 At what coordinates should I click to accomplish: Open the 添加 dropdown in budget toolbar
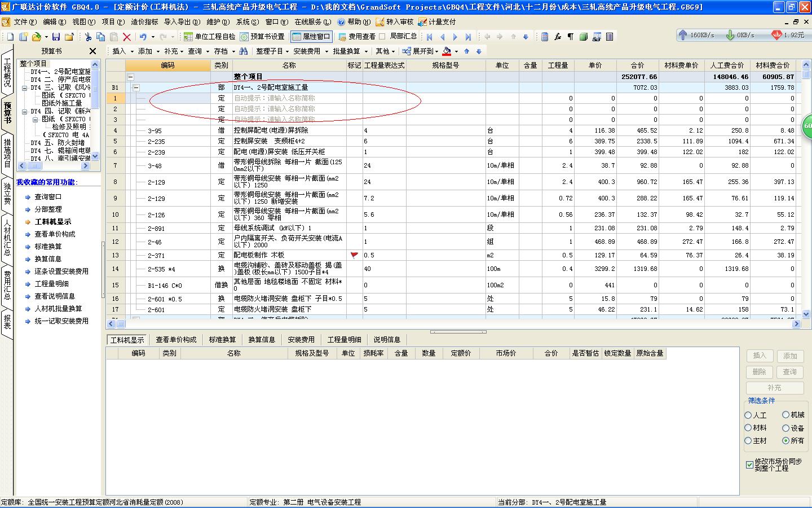(x=148, y=51)
